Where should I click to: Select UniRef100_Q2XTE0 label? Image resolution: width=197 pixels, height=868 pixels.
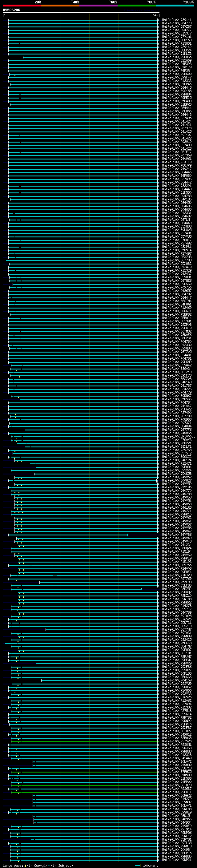tap(176, 162)
